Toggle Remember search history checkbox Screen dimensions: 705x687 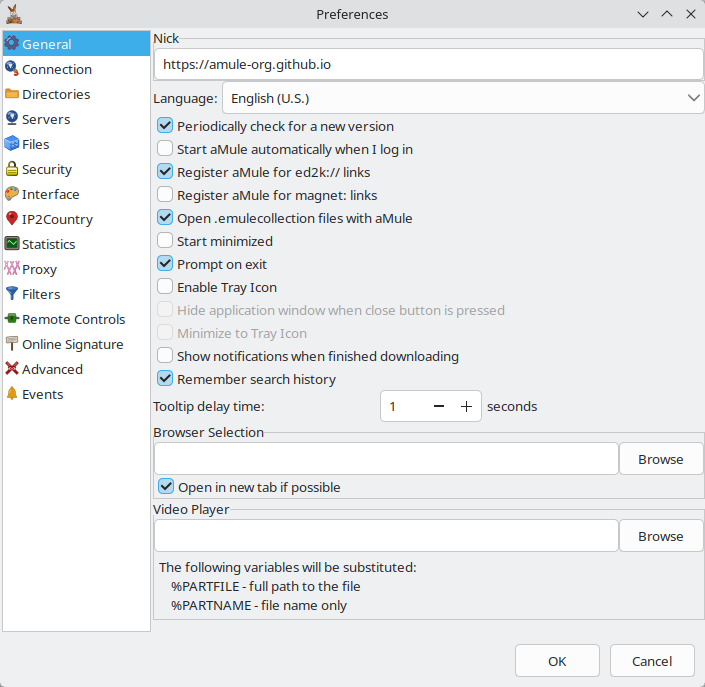165,378
